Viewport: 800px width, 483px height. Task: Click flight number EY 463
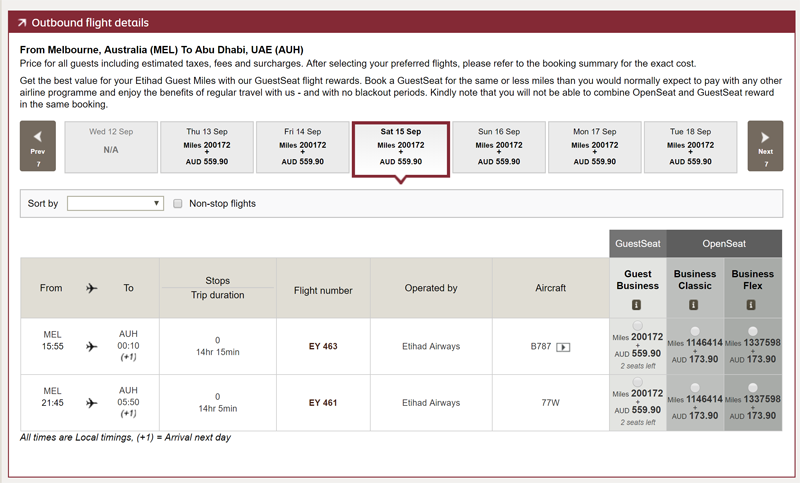(323, 346)
